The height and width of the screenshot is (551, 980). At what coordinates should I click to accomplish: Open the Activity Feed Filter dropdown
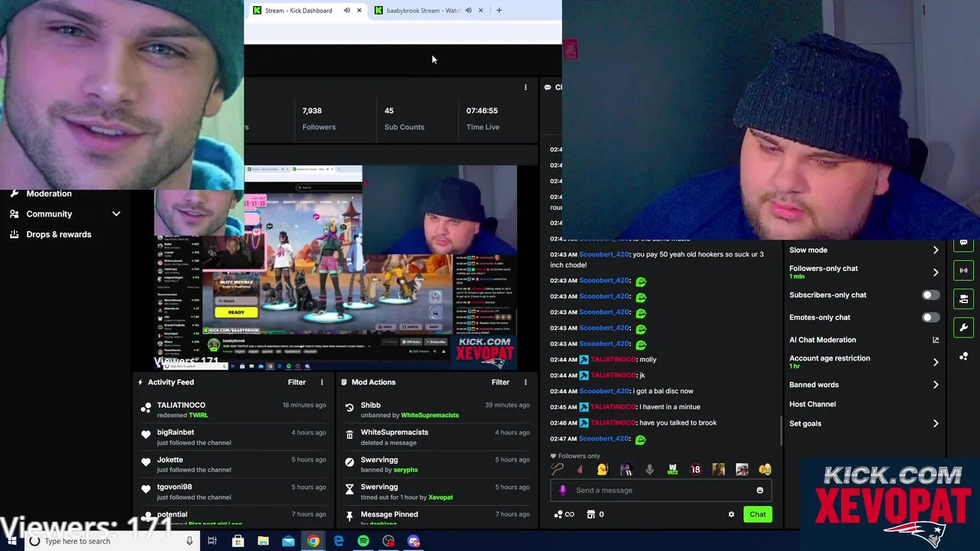[296, 382]
